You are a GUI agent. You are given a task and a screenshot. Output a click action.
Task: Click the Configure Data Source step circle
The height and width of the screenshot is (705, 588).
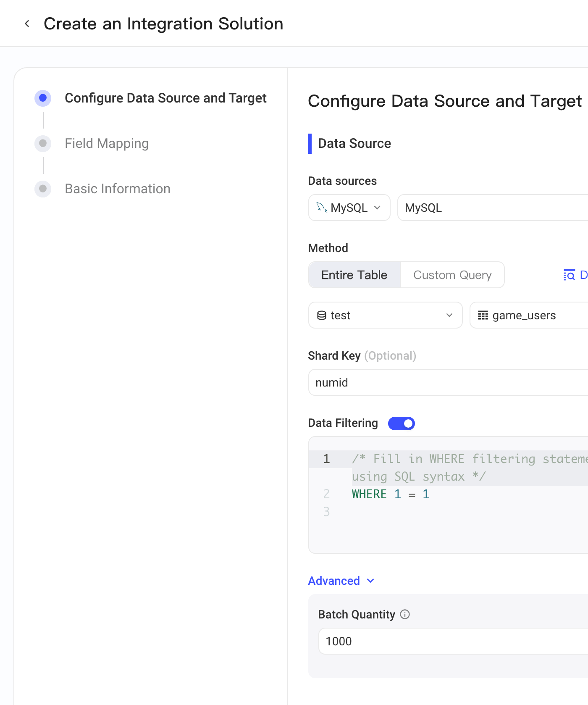tap(43, 98)
